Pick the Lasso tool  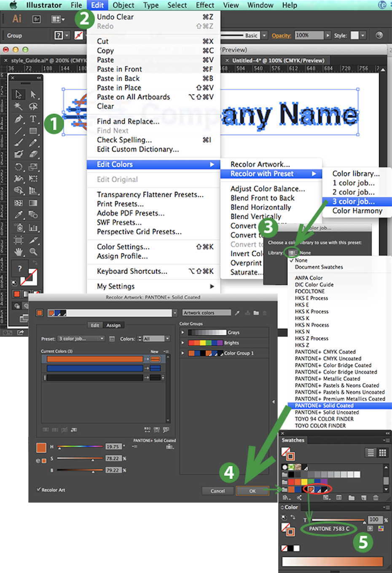coord(33,106)
